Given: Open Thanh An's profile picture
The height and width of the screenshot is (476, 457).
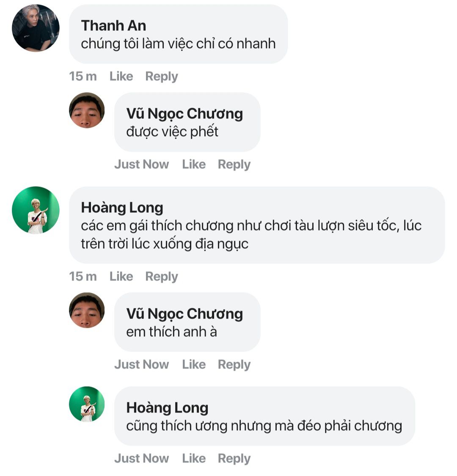Looking at the screenshot, I should click(x=36, y=28).
